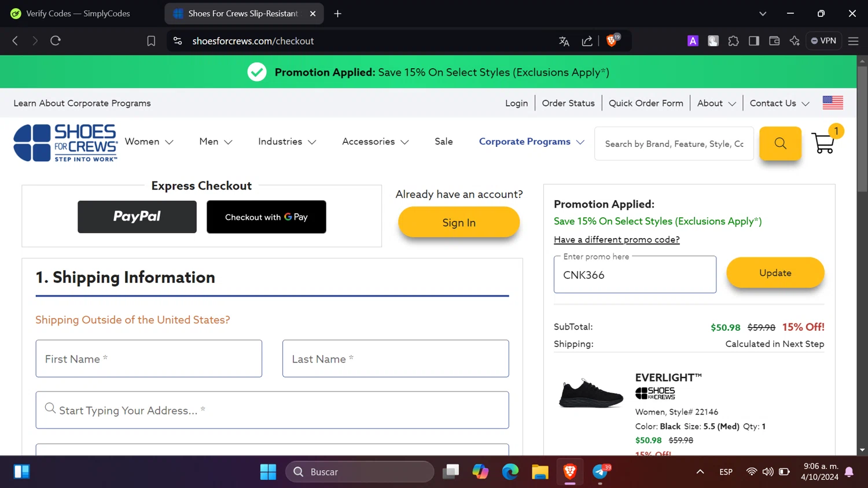868x488 pixels.
Task: Open a new browser tab
Action: (x=338, y=13)
